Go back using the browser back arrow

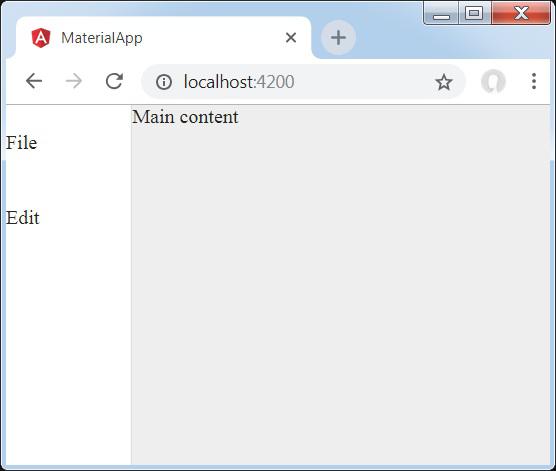34,81
